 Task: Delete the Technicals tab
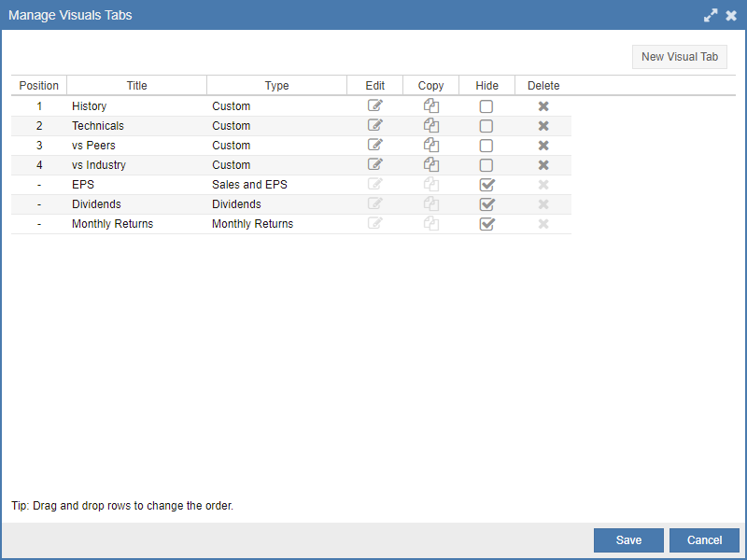(543, 126)
